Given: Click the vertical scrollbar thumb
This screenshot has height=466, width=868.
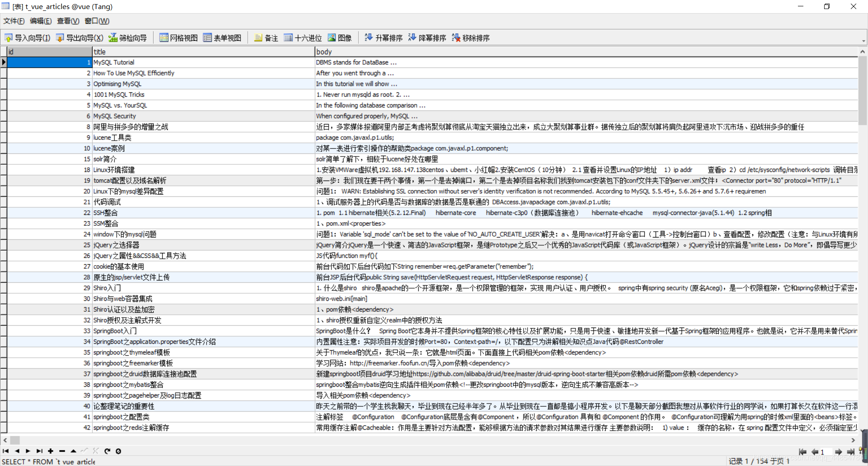Looking at the screenshot, I should [863, 90].
